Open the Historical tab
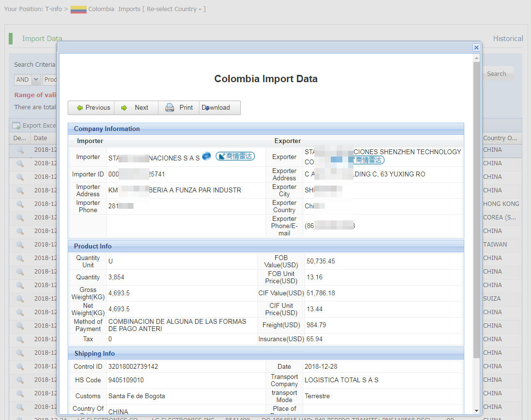Viewport: 531px width, 420px height. click(x=508, y=39)
